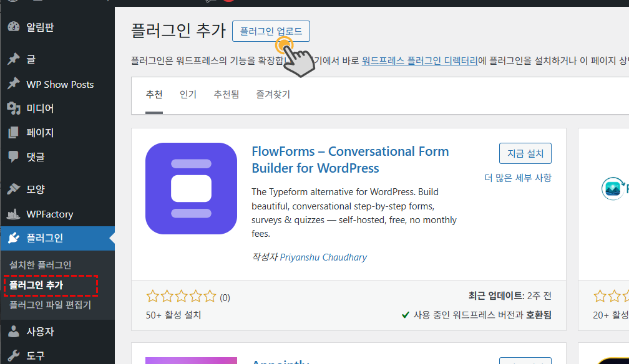Click the speech bubble icon beside 댓글
Viewport: 629px width, 364px height.
click(14, 156)
